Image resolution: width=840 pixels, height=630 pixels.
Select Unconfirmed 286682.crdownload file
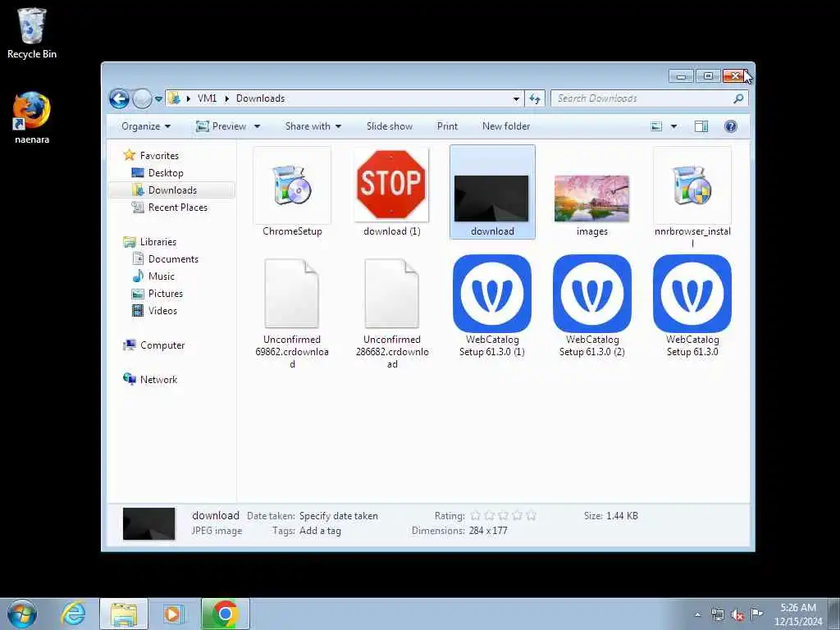point(392,313)
